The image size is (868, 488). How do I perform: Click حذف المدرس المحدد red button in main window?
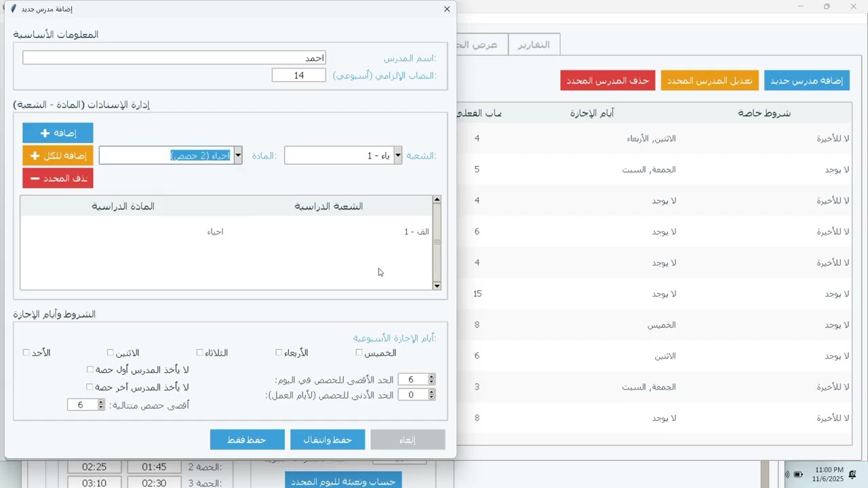(608, 81)
